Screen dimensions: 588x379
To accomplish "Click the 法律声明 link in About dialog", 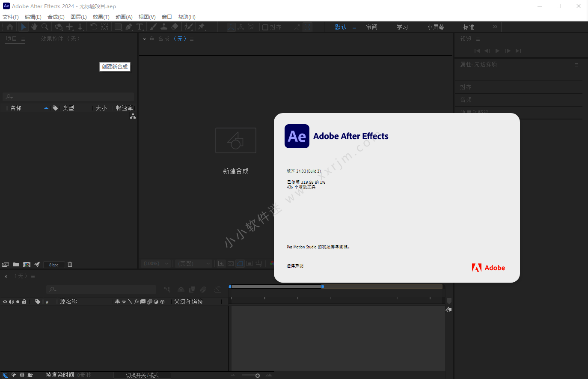I will [x=295, y=266].
